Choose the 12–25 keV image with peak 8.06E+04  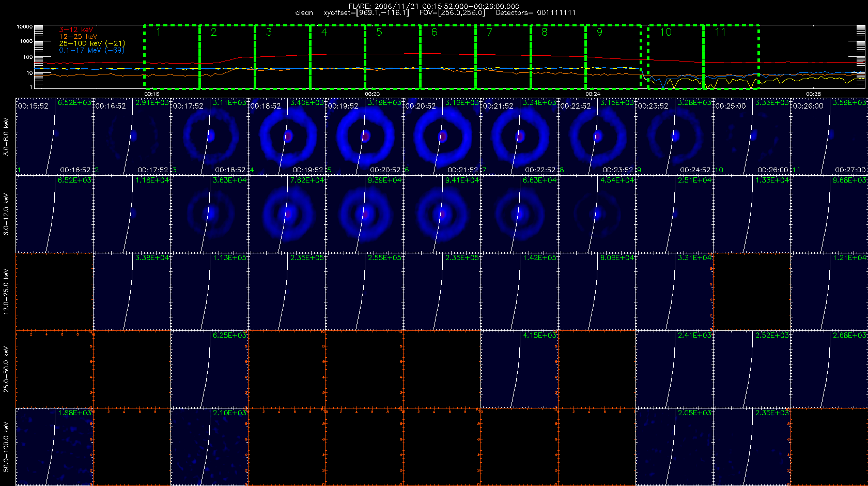pos(597,292)
